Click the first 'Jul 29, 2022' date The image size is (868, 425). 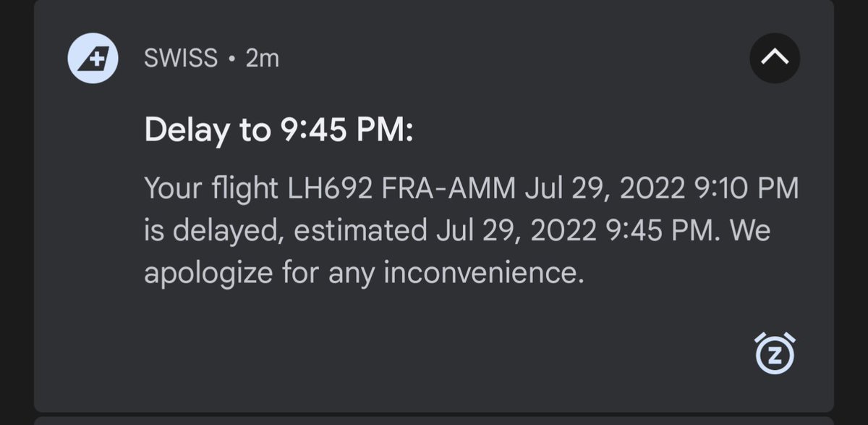(605, 190)
